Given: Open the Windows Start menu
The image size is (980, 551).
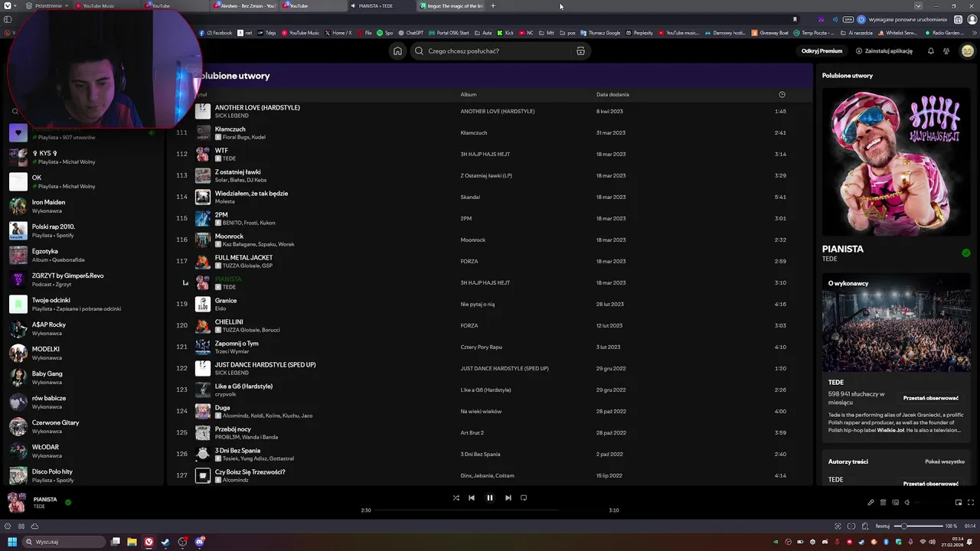Looking at the screenshot, I should tap(12, 542).
